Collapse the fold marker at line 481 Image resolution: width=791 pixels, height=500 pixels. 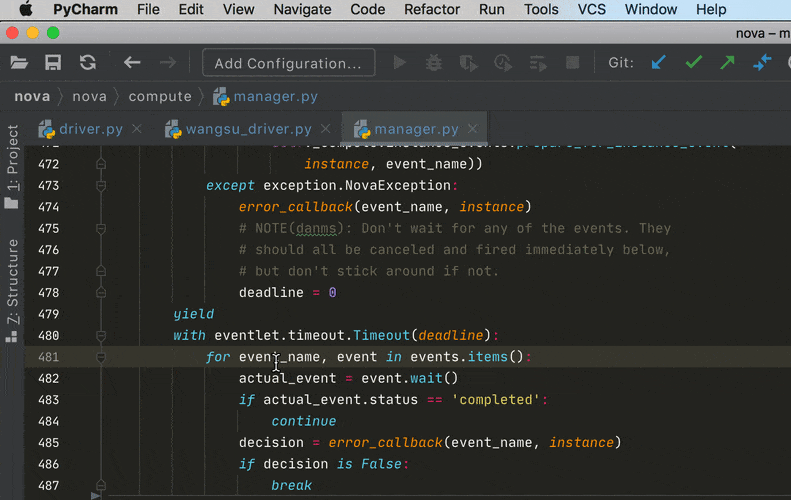(101, 357)
